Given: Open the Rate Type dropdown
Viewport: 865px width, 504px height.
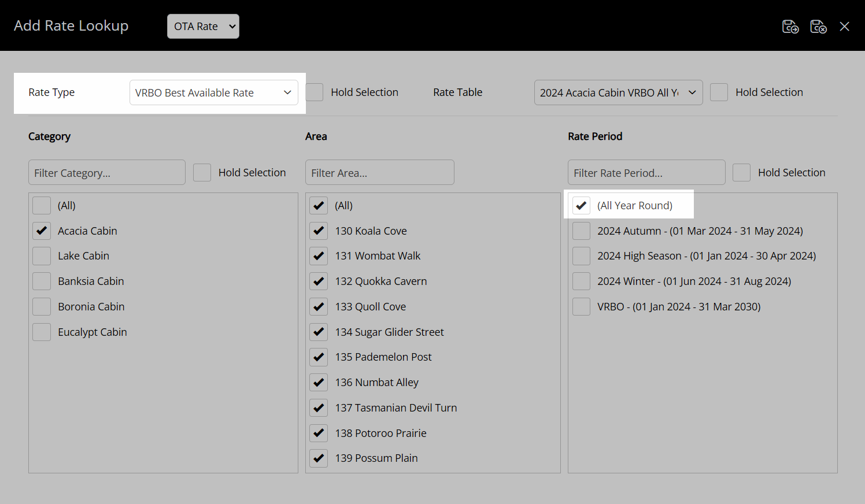Looking at the screenshot, I should (214, 92).
